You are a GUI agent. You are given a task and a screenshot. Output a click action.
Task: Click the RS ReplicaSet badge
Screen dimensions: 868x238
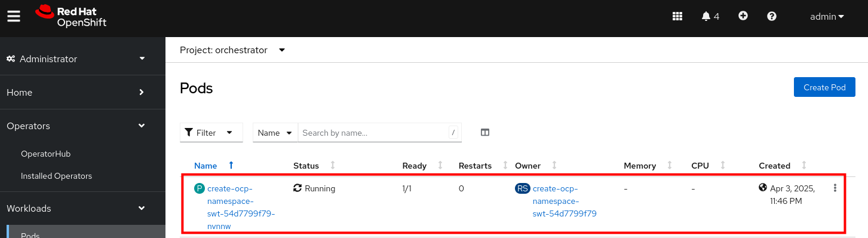[x=522, y=188]
